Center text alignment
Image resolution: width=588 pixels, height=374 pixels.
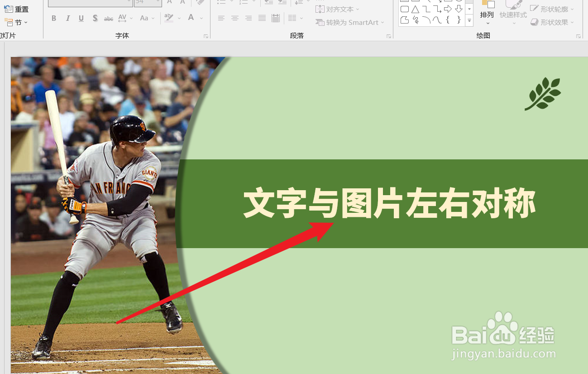[x=234, y=18]
